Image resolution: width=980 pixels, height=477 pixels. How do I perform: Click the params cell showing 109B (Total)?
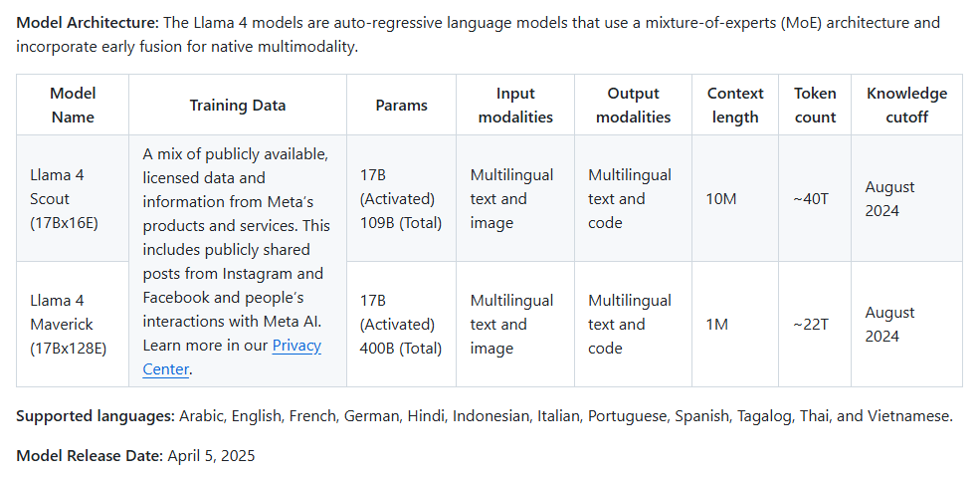(x=401, y=198)
